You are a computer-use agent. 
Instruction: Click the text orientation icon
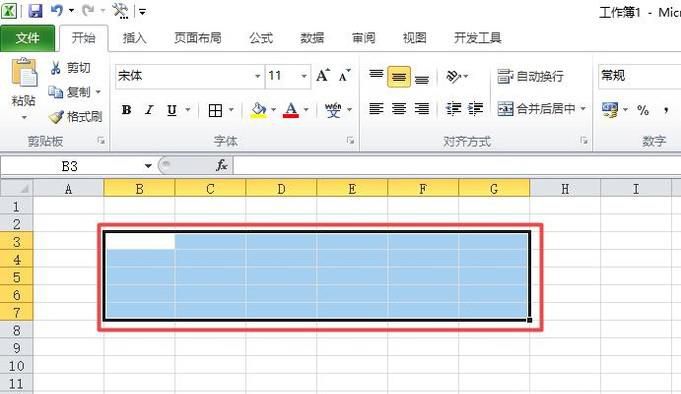pos(453,76)
